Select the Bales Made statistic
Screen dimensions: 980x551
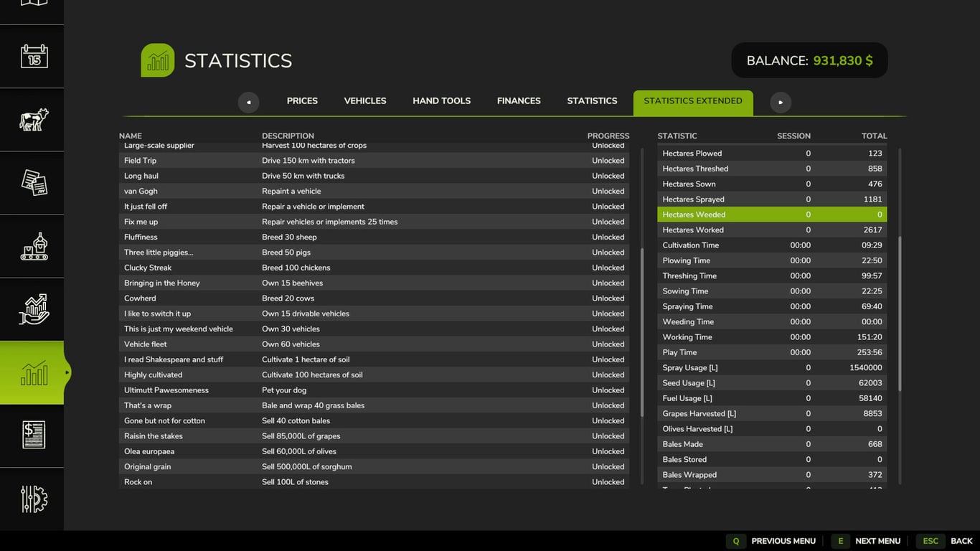point(772,444)
